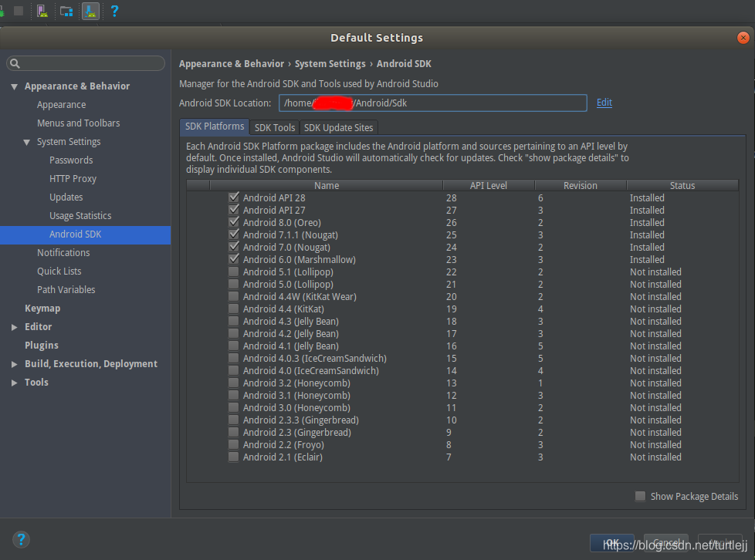Select HTTP Proxy settings item
This screenshot has height=560, width=755.
click(x=73, y=178)
